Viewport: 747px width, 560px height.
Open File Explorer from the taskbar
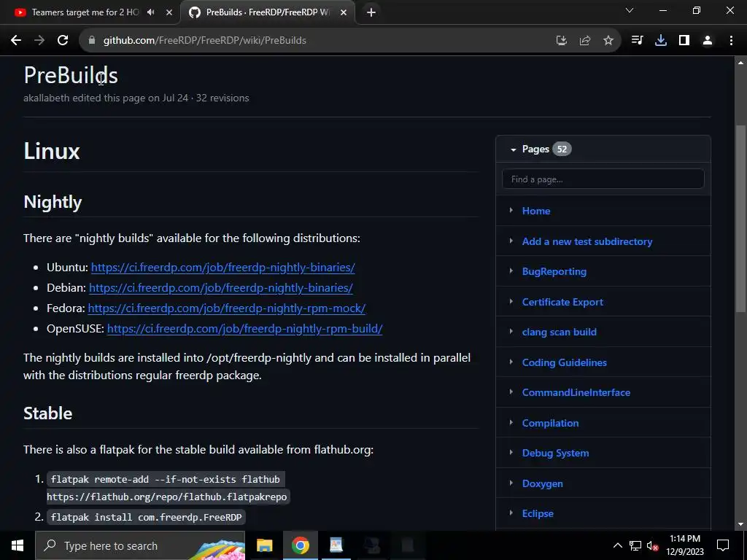point(264,545)
